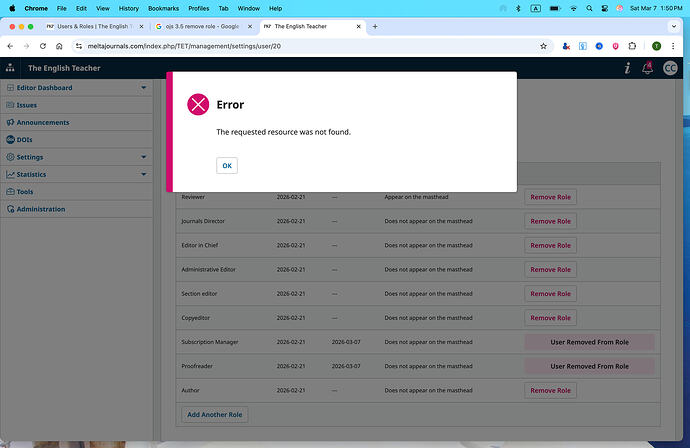This screenshot has height=448, width=690.
Task: Open the help info icon in header
Action: pos(626,68)
